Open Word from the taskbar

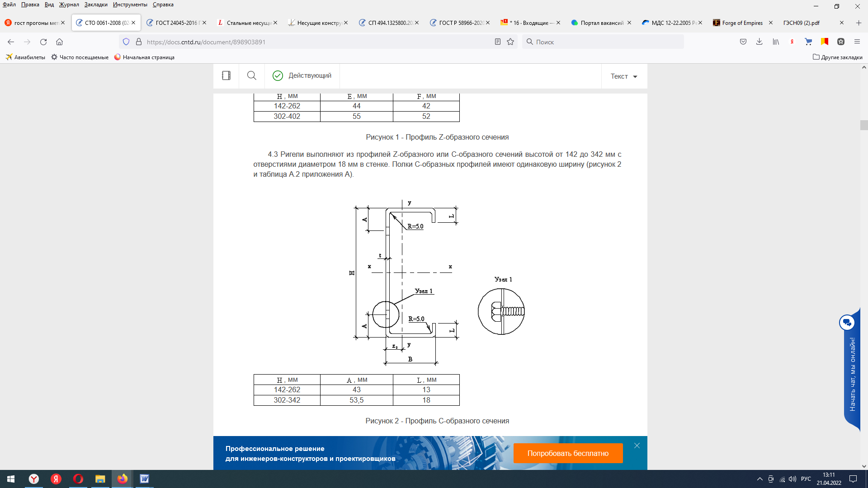click(x=144, y=479)
